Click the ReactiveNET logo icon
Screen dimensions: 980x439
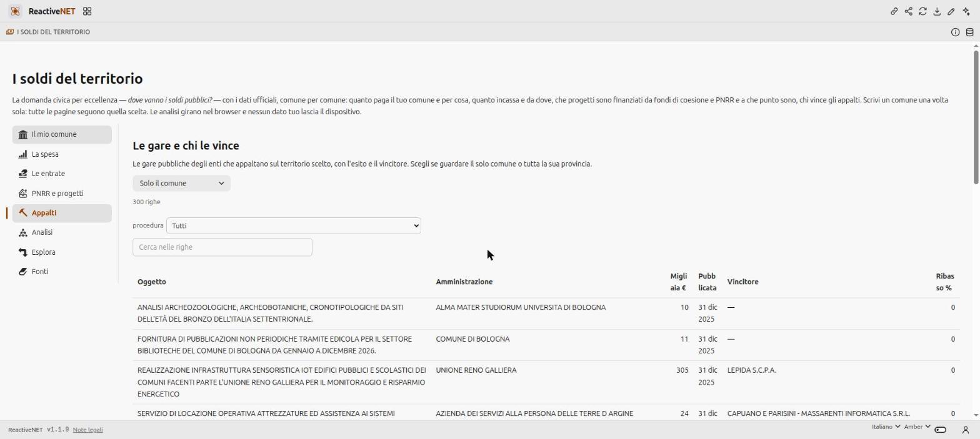pyautogui.click(x=15, y=11)
